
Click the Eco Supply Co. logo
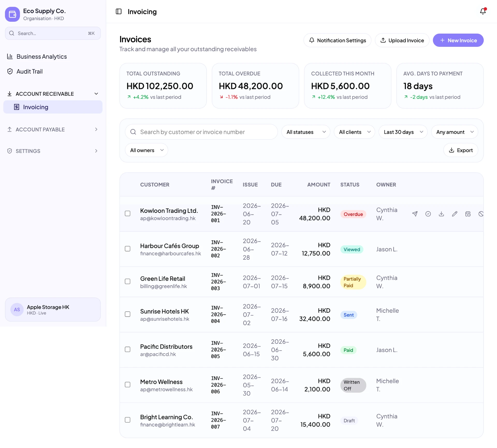click(12, 14)
